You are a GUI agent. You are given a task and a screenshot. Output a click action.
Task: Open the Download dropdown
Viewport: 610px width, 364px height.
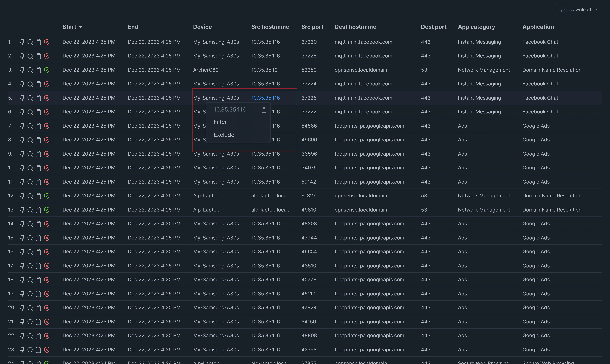tap(579, 10)
